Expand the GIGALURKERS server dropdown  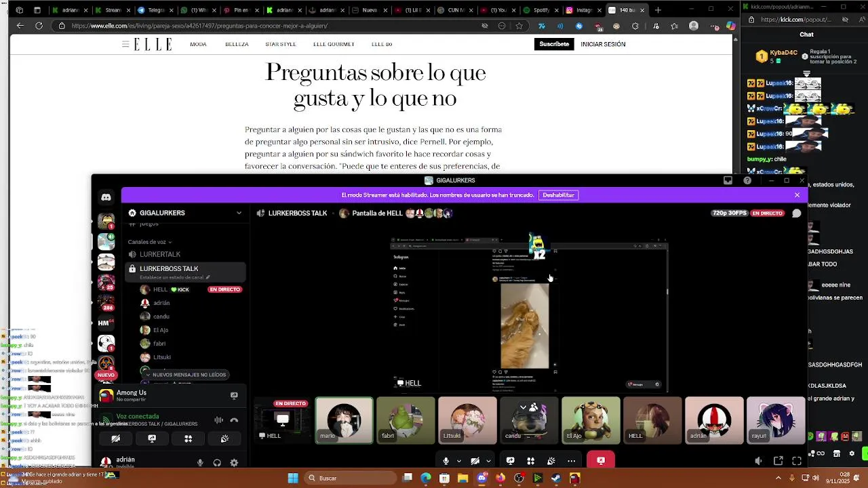tap(239, 213)
